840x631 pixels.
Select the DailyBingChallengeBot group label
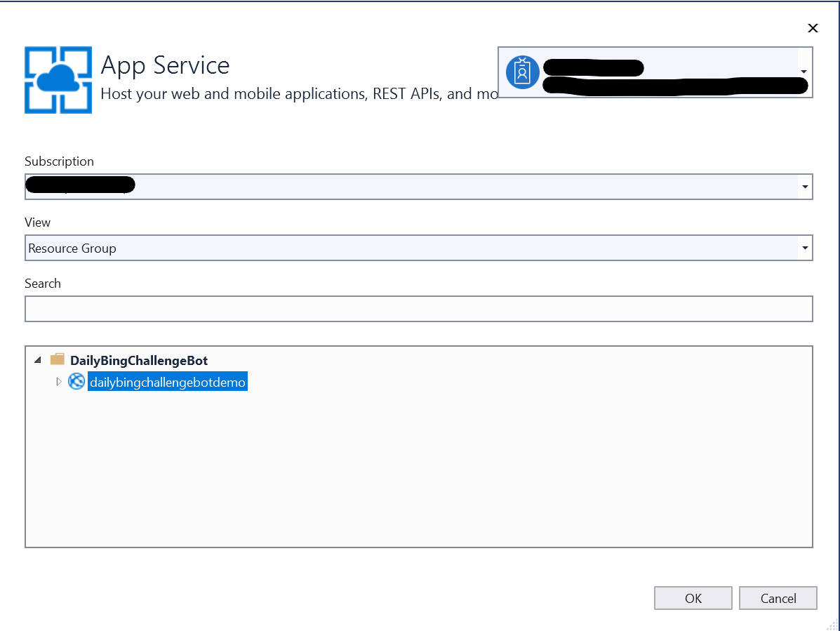pyautogui.click(x=138, y=360)
